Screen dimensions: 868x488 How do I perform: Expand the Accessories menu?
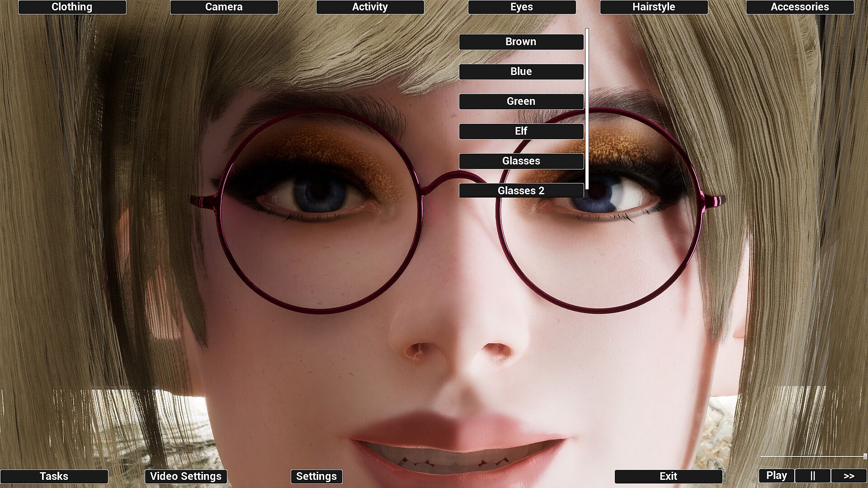800,7
